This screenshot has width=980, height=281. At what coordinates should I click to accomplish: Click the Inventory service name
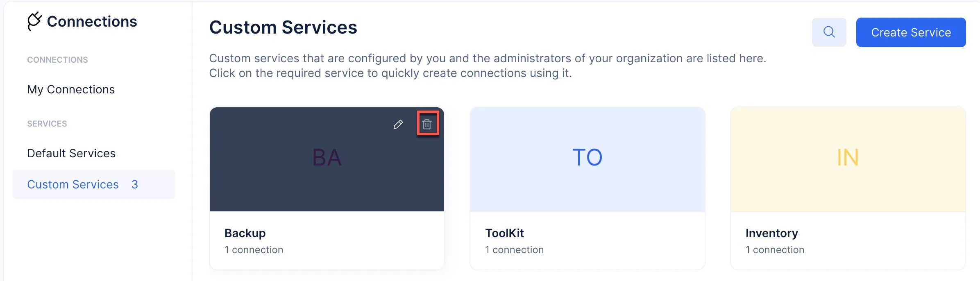point(771,233)
